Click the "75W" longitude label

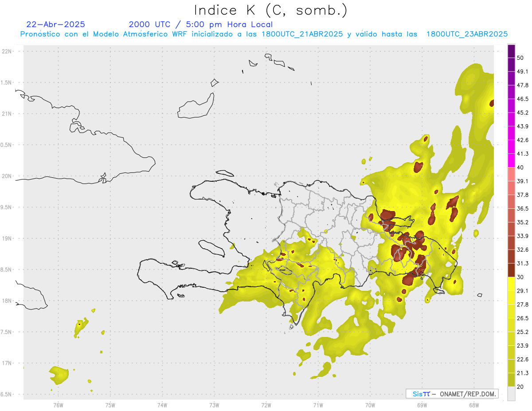[x=110, y=405]
